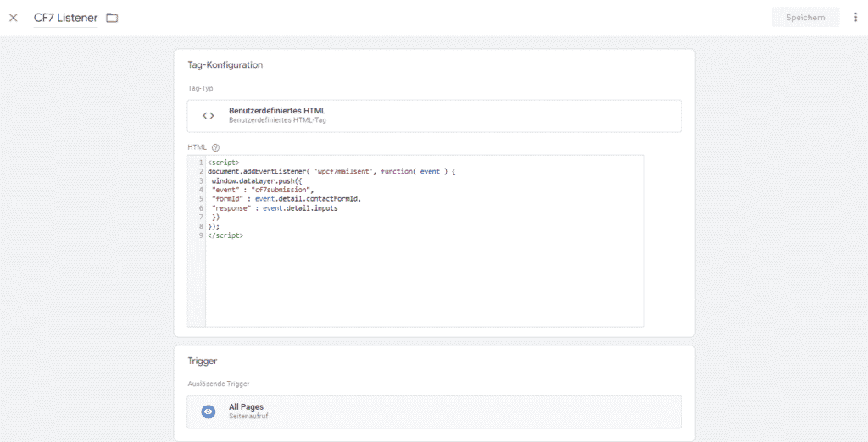Open the HTML help question mark icon
This screenshot has height=442, width=868.
click(216, 147)
